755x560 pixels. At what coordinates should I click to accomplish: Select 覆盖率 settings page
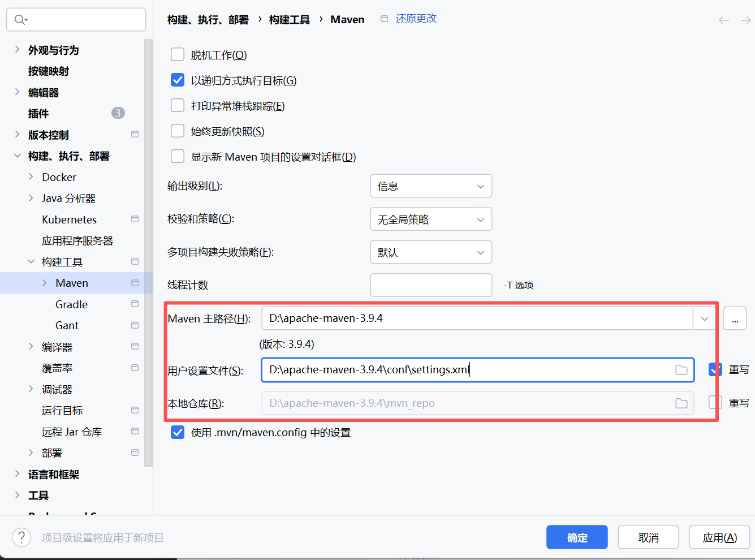click(x=57, y=368)
